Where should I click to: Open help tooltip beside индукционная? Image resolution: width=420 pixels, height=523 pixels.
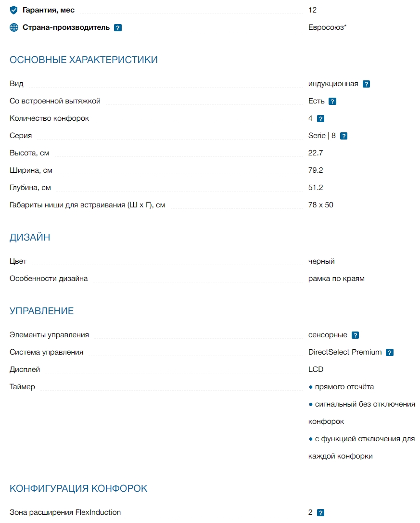(x=366, y=84)
